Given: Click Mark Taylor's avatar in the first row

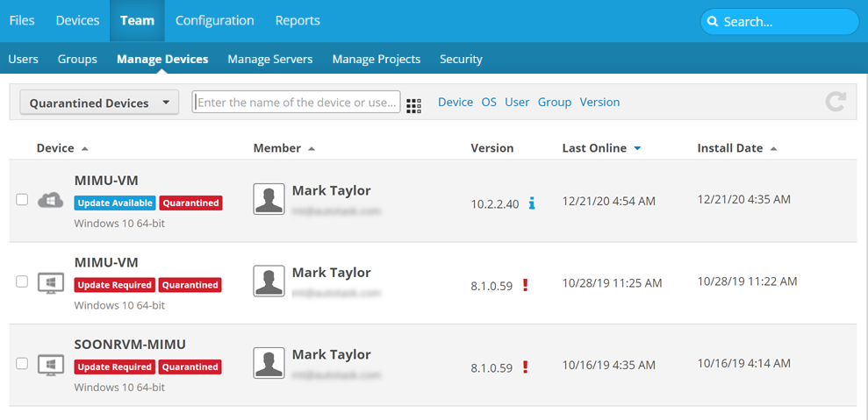Looking at the screenshot, I should point(269,200).
